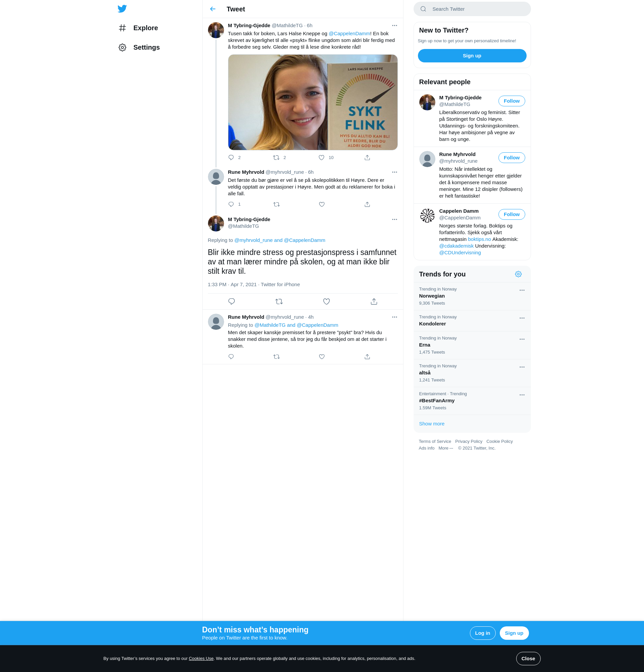
Task: Open the @MathildeTG and @CappelenDamm replying-to link
Action: [296, 325]
